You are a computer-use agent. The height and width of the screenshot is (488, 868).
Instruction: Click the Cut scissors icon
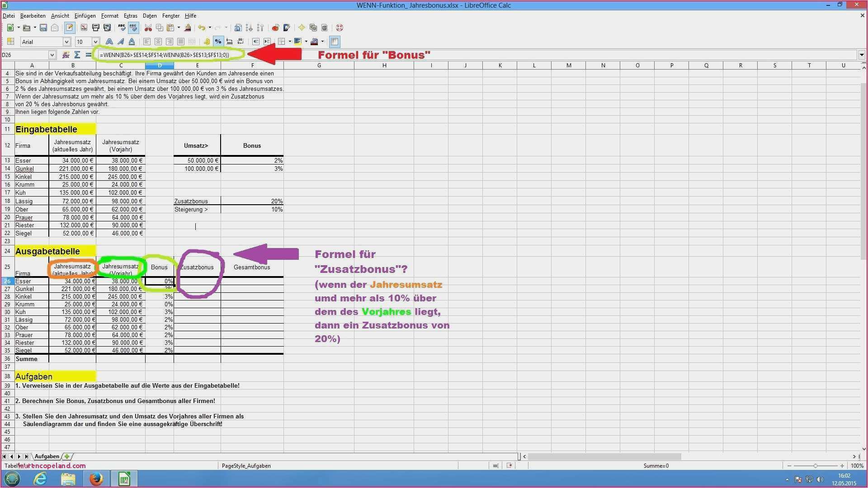point(148,28)
